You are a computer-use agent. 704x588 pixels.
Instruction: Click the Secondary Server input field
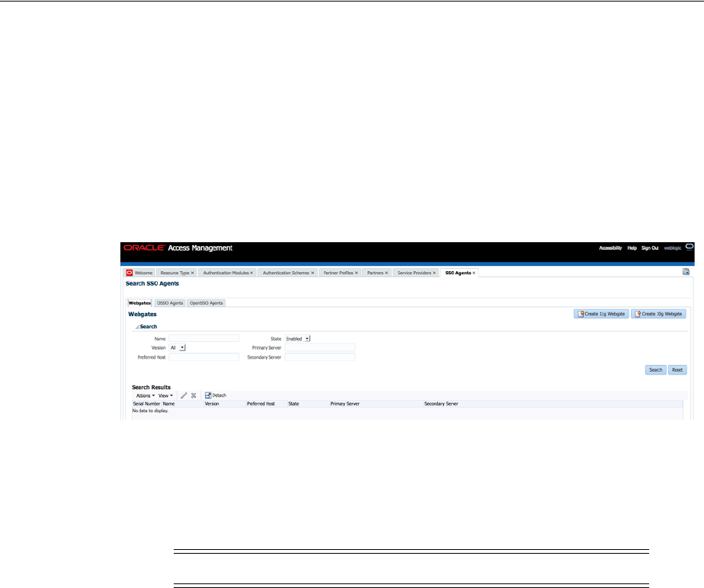tap(320, 357)
